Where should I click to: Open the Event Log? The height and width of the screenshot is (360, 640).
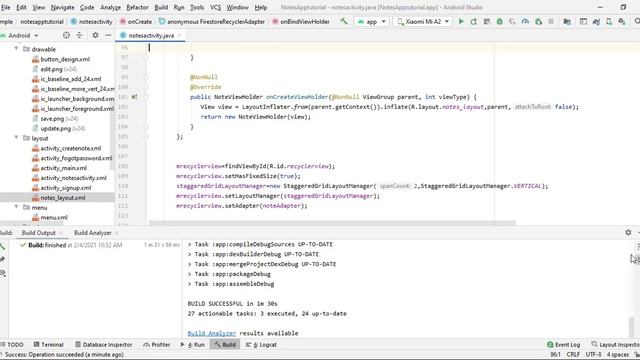(x=563, y=344)
